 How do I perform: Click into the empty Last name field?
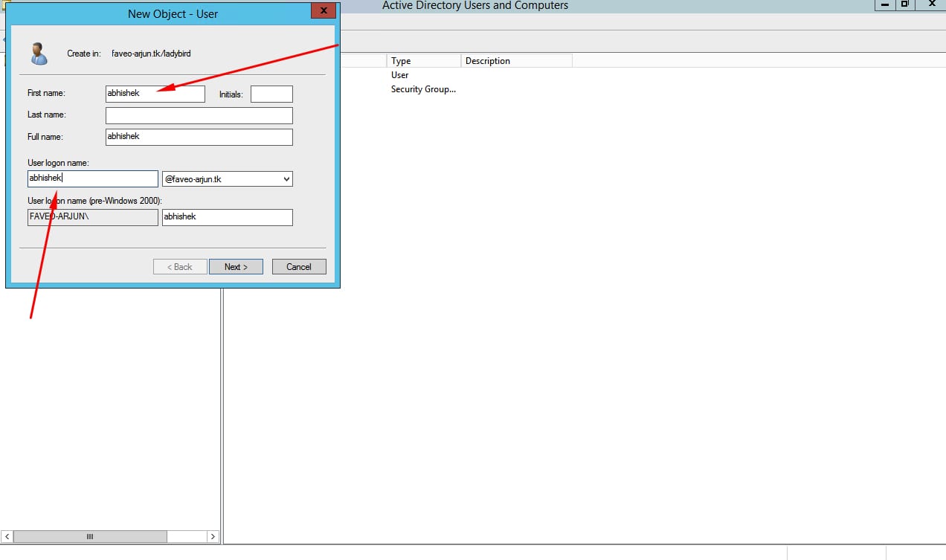[199, 115]
